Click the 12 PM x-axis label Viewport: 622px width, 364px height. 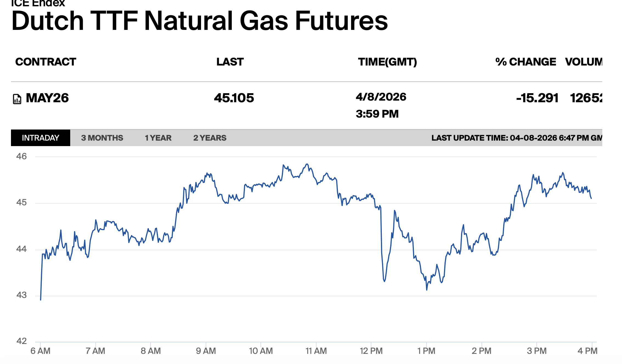(371, 351)
